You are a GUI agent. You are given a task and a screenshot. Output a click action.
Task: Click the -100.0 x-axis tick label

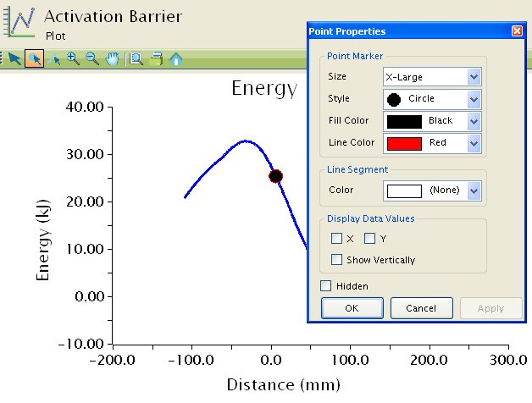191,360
